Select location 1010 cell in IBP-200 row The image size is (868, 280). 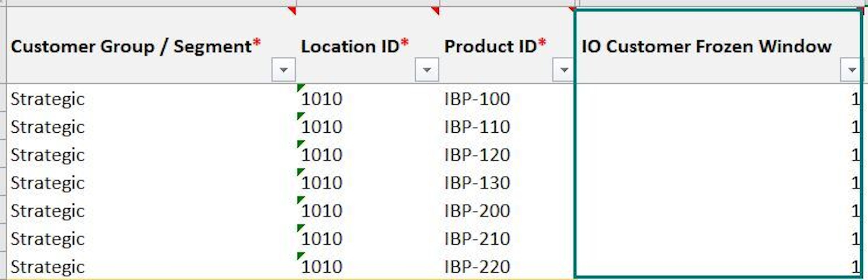(x=322, y=211)
